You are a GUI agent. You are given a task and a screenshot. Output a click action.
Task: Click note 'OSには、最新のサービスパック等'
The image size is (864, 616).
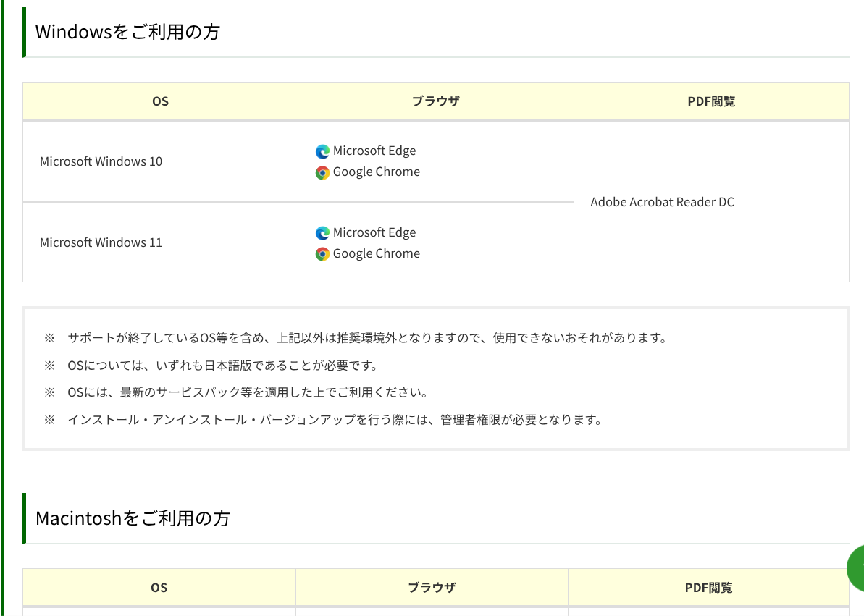(248, 392)
